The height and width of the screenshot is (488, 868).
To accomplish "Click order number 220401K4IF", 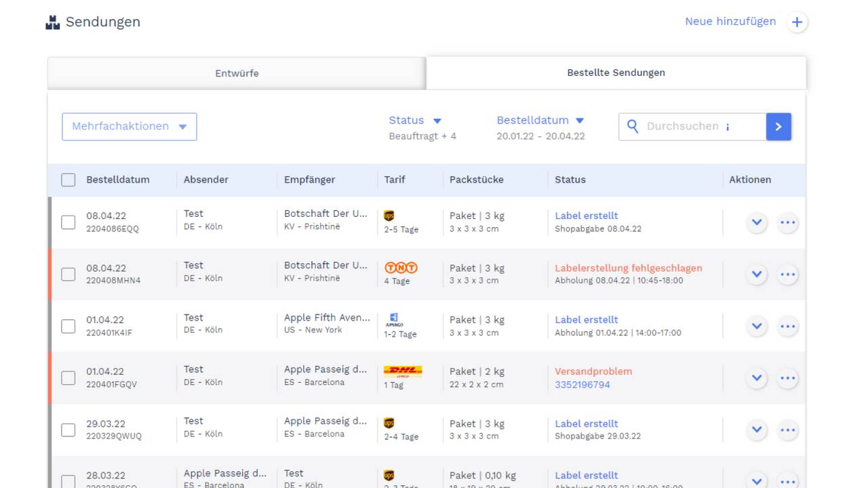I will click(x=109, y=333).
